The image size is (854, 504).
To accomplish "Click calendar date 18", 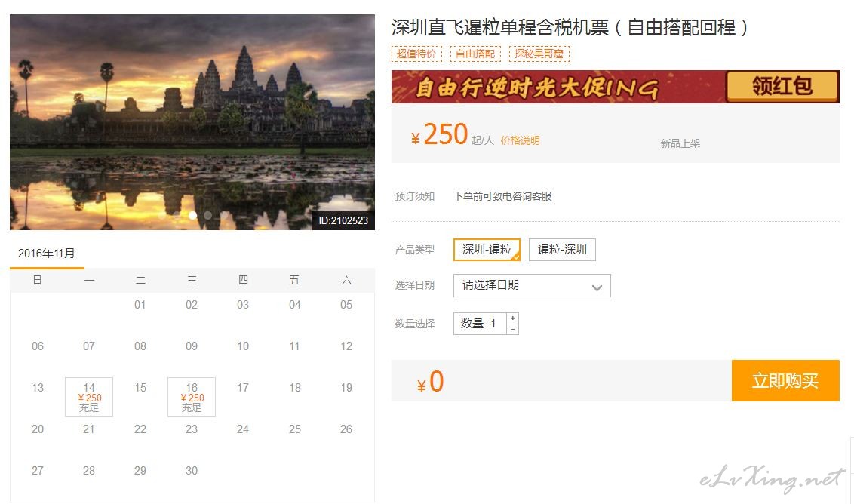I will tap(295, 387).
